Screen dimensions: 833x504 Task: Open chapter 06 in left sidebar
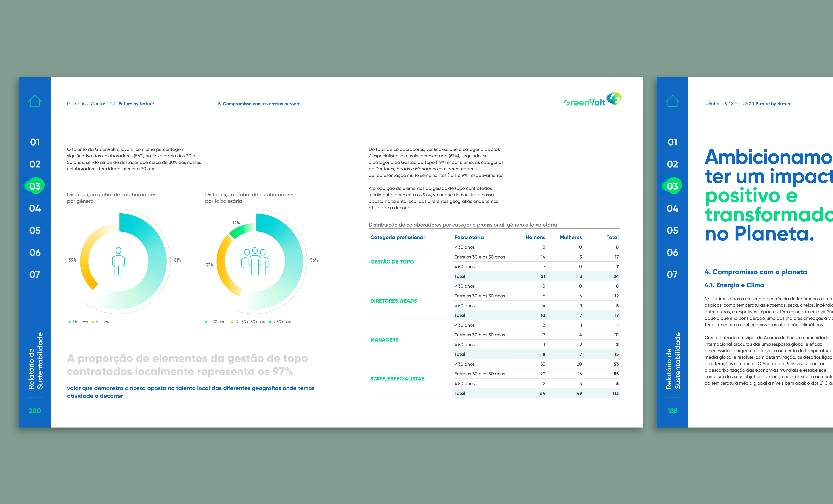(35, 252)
